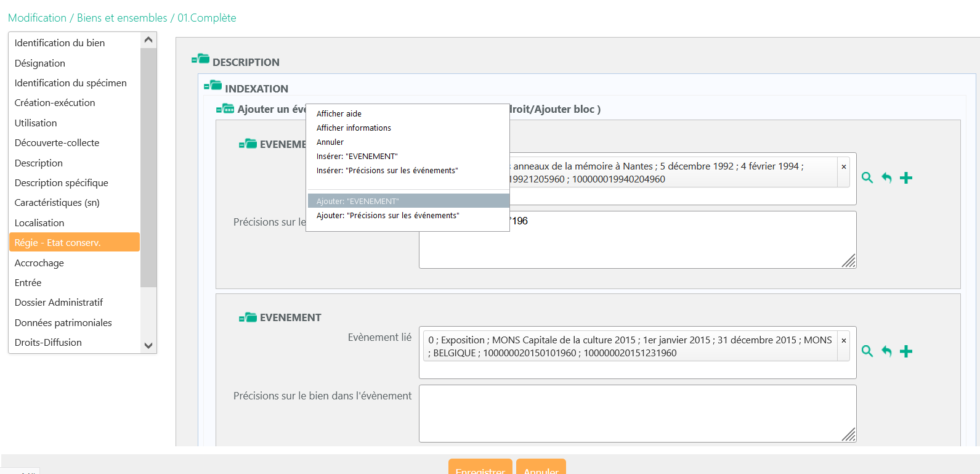Remove the MONS Capitale exposition entry
The height and width of the screenshot is (474, 980).
[843, 341]
